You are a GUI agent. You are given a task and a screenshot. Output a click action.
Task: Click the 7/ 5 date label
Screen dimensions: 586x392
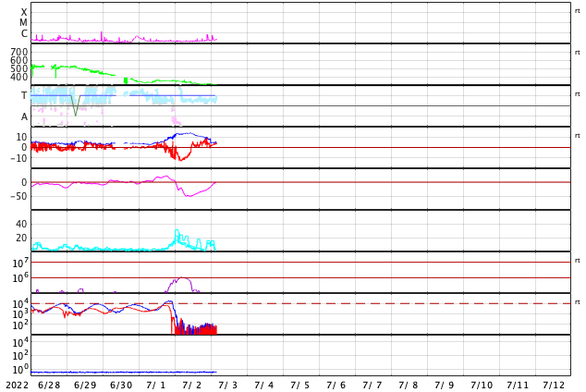[300, 385]
